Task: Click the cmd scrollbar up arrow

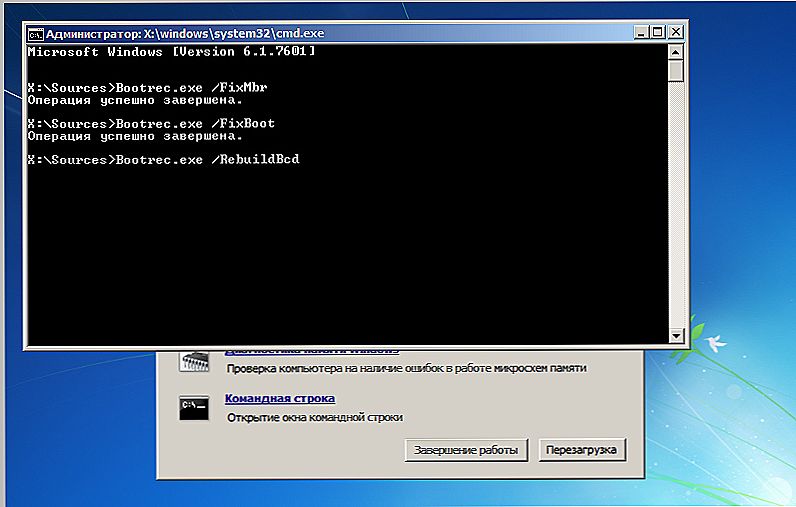Action: point(675,52)
